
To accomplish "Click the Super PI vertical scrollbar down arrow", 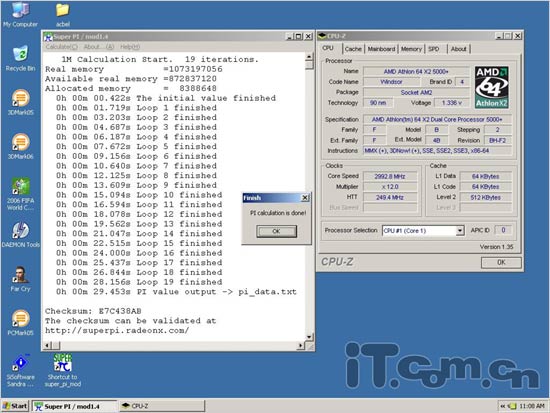I will point(309,337).
